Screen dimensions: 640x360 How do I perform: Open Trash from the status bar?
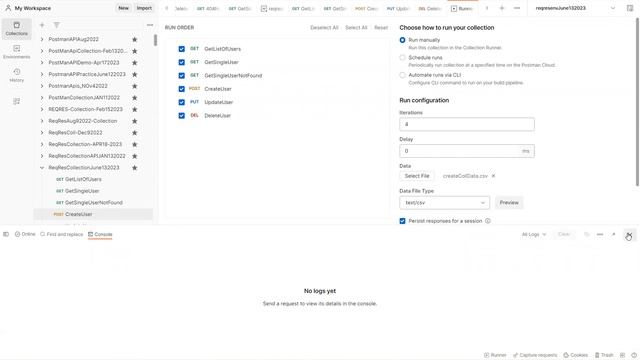604,355
